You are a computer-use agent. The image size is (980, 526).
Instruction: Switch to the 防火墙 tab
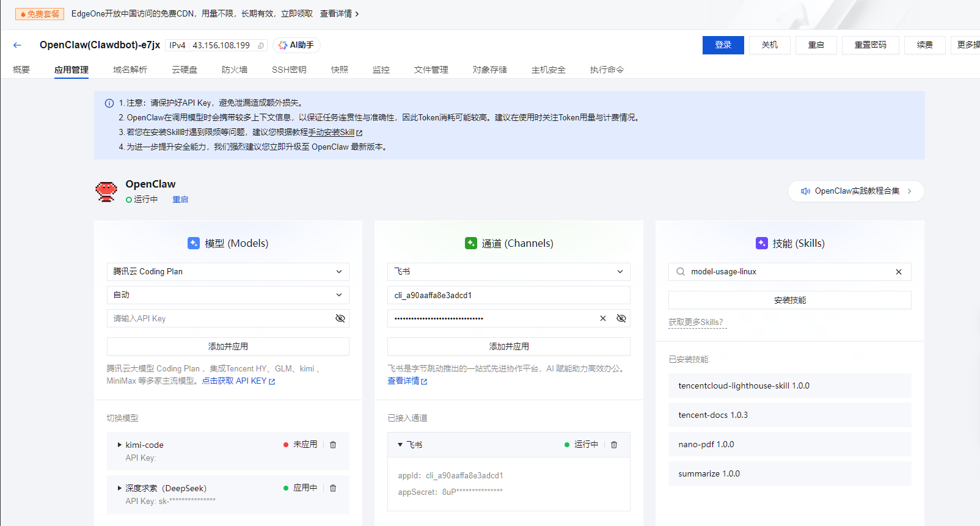(235, 70)
